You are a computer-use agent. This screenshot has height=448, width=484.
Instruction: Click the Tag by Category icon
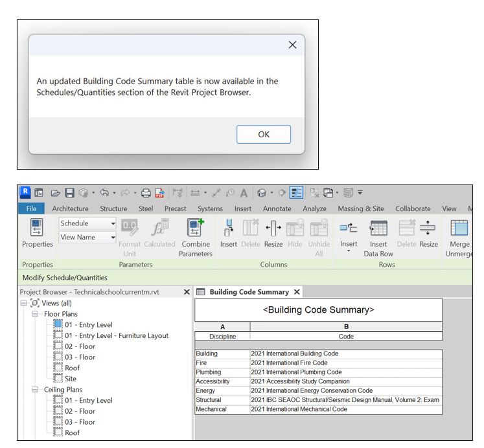230,193
